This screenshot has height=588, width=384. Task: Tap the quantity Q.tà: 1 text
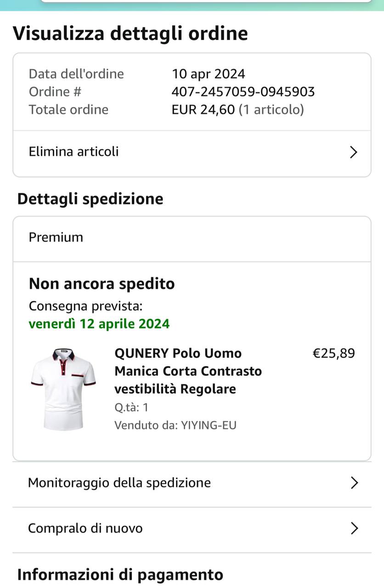click(x=131, y=407)
